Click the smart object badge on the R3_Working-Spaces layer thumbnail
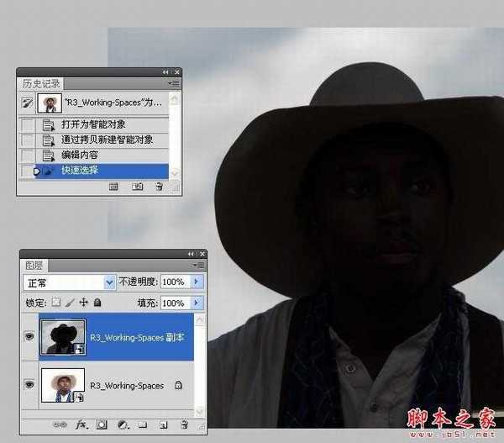504x443 pixels. pyautogui.click(x=79, y=397)
